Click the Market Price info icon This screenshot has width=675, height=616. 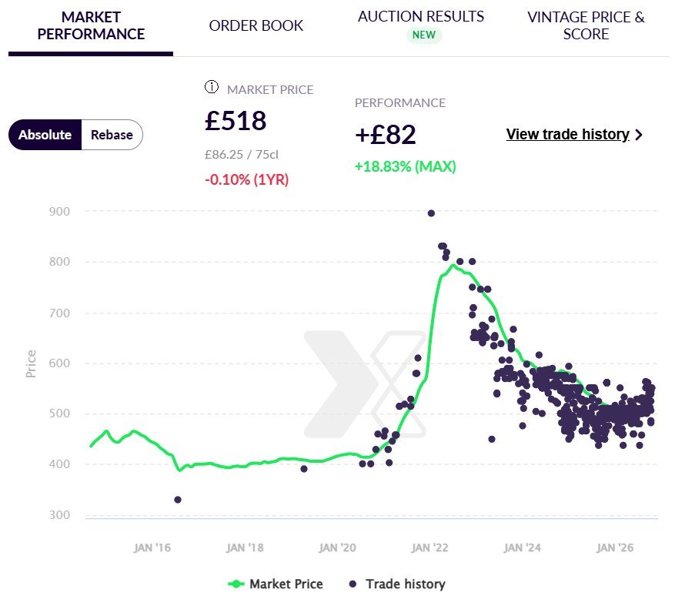coord(212,87)
